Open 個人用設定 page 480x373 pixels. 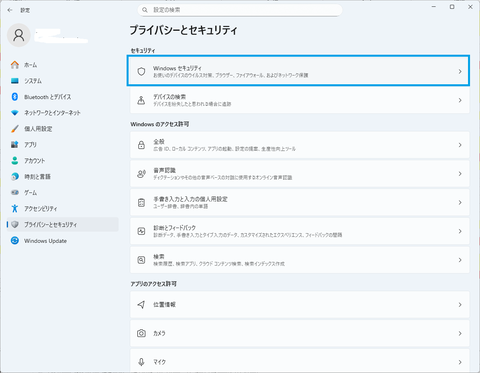point(63,129)
